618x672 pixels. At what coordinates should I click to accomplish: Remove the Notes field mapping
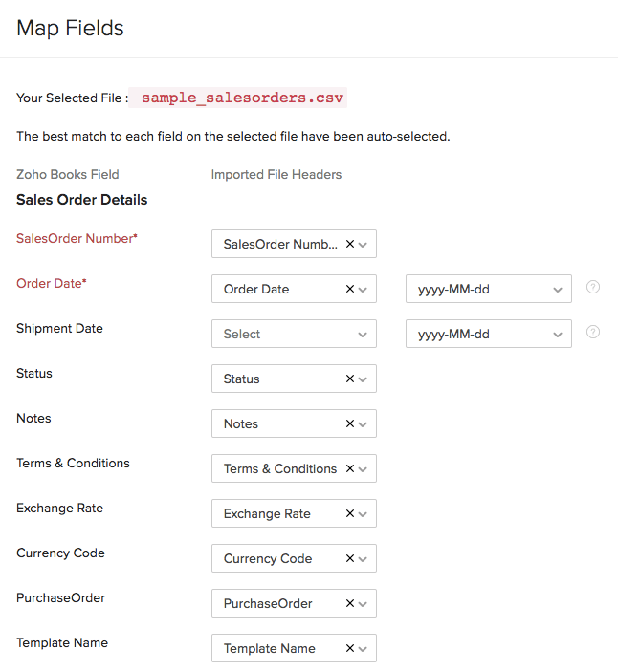350,423
